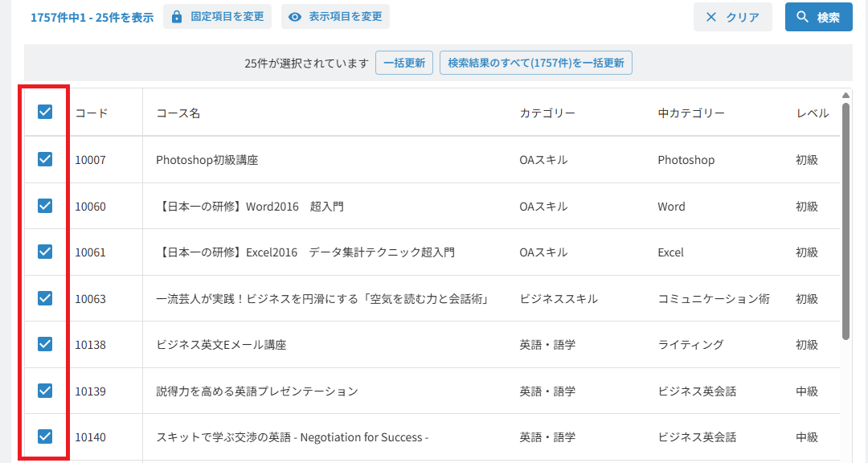The width and height of the screenshot is (868, 463).
Task: Click the 一括更新 button
Action: pyautogui.click(x=404, y=64)
